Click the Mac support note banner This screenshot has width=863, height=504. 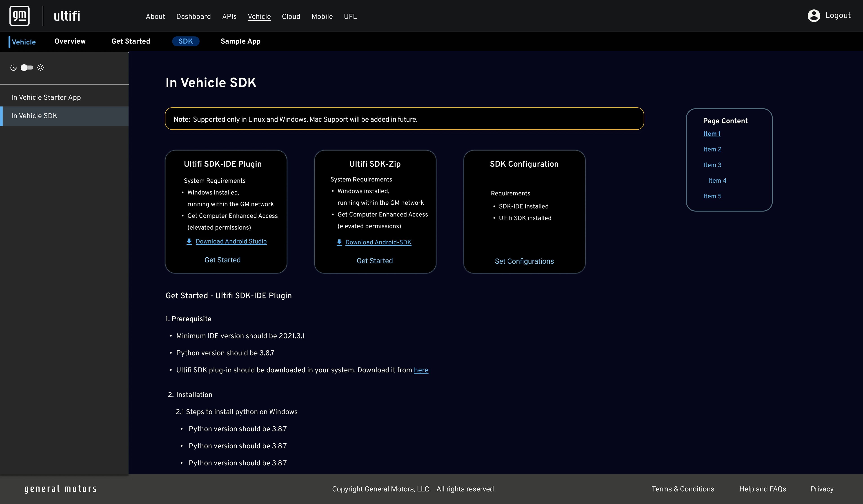click(x=405, y=119)
